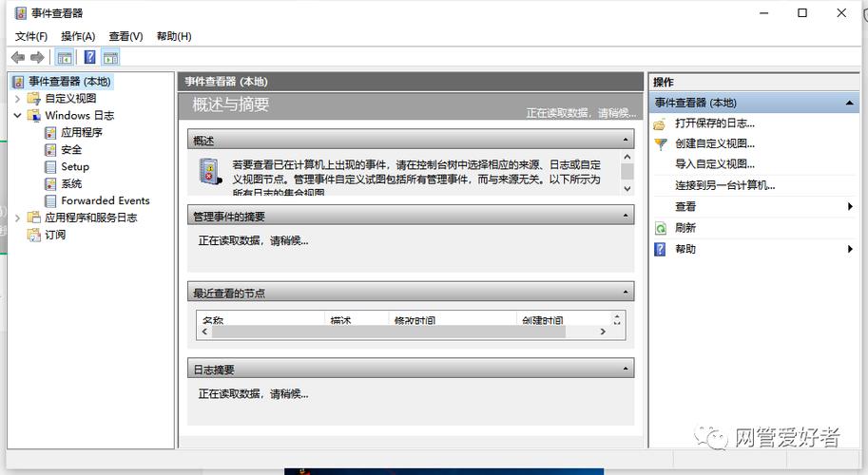Click the 创建自定义视图 funnel icon
Image resolution: width=868 pixels, height=475 pixels.
(x=660, y=144)
